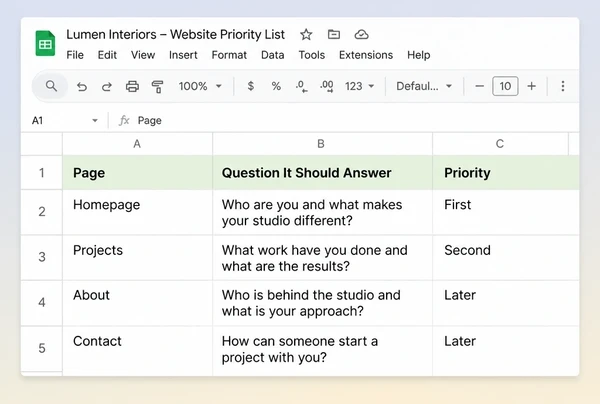Open the Extensions menu
600x404 pixels.
coord(366,55)
